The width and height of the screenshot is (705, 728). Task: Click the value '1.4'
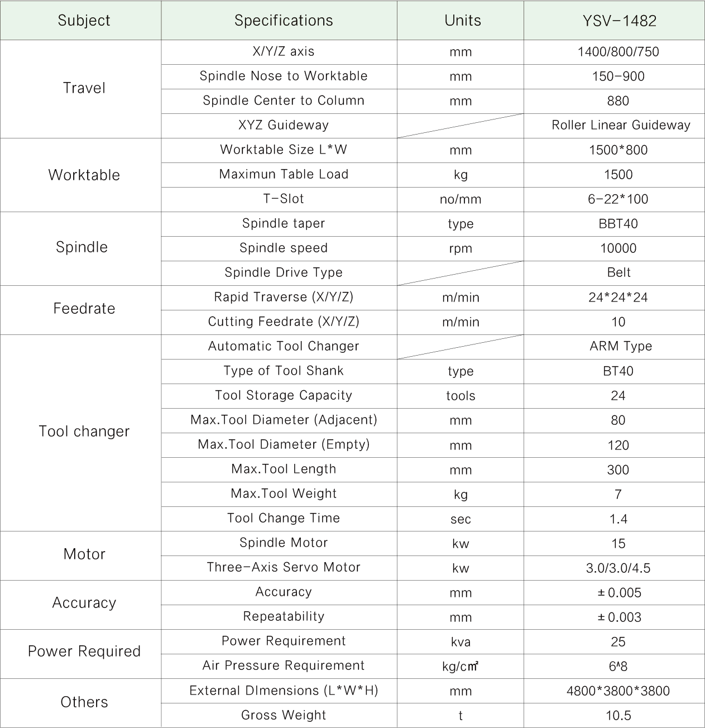click(618, 519)
